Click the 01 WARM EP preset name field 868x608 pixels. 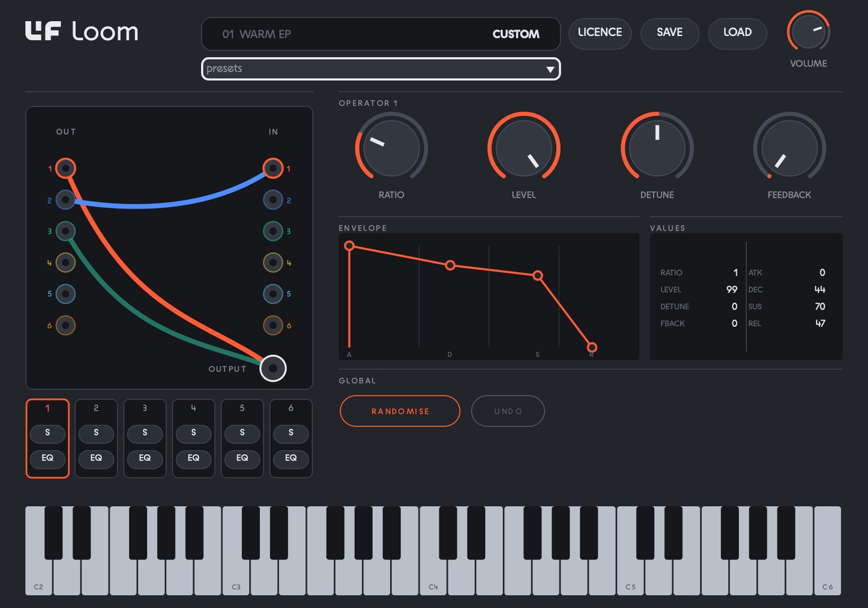click(381, 34)
